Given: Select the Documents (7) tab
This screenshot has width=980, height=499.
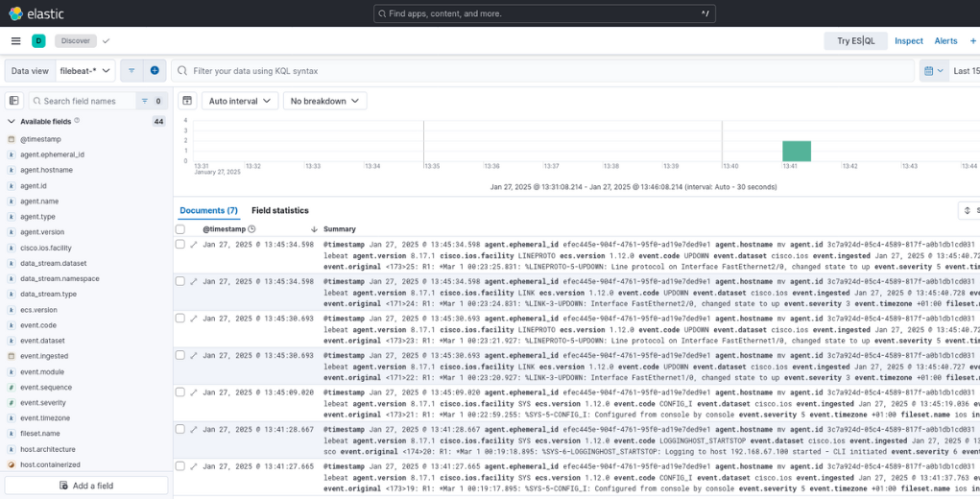Looking at the screenshot, I should 208,210.
